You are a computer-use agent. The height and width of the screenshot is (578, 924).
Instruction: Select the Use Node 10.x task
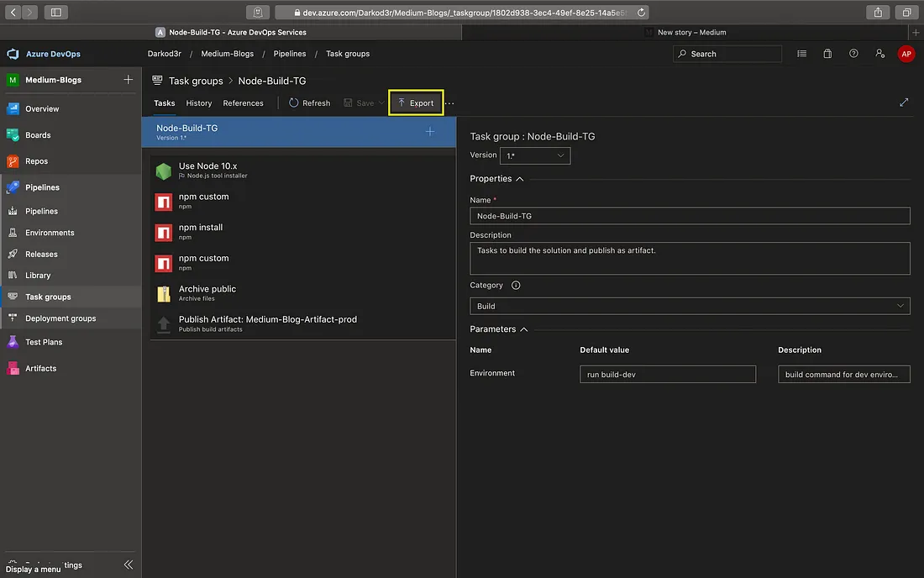click(x=303, y=171)
